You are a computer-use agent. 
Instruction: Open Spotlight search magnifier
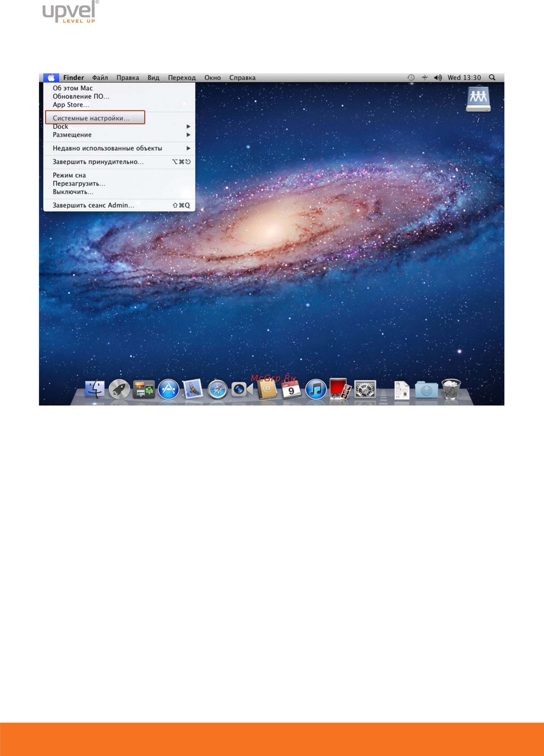pos(492,78)
